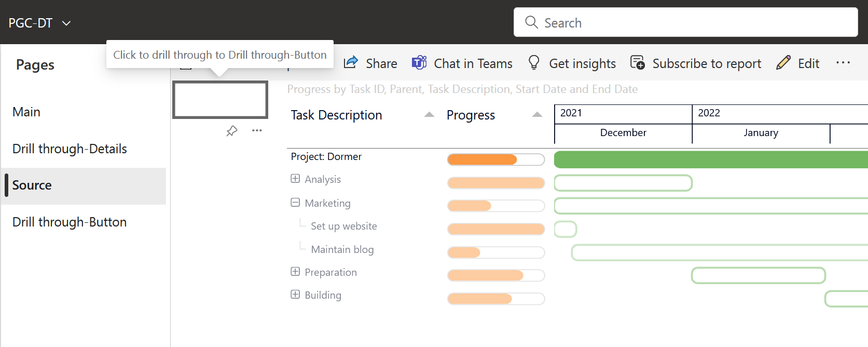Click the Get insights lightbulb icon
The height and width of the screenshot is (347, 868).
click(533, 62)
